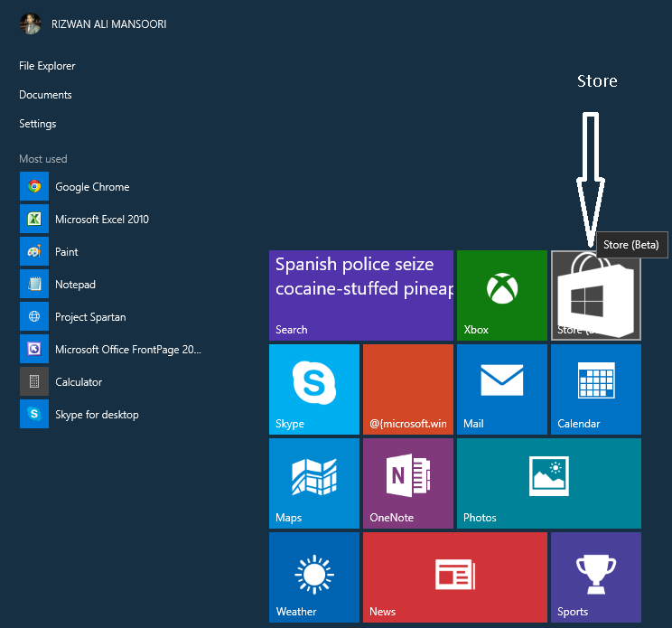The height and width of the screenshot is (628, 672).
Task: Click the Skype for desktop label
Action: coord(97,415)
